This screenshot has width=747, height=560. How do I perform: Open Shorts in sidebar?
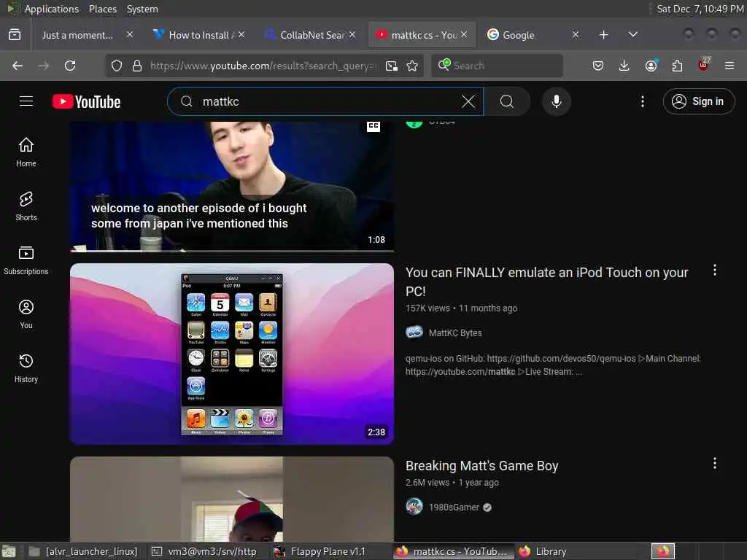point(26,206)
